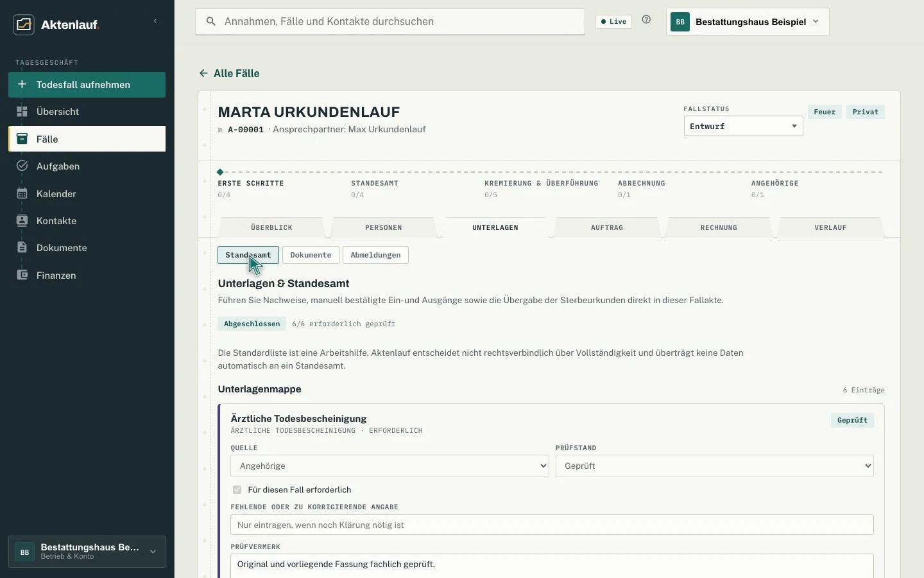Select the Abmeldungen sub-tab button

click(x=375, y=255)
